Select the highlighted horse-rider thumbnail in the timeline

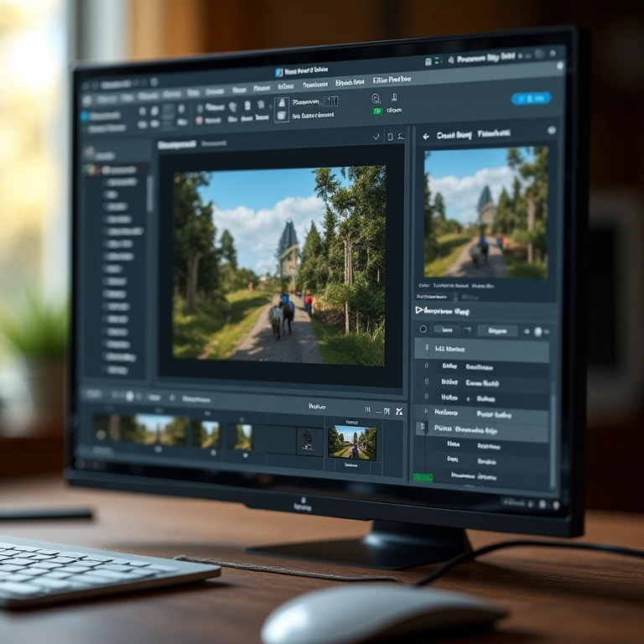(x=352, y=441)
